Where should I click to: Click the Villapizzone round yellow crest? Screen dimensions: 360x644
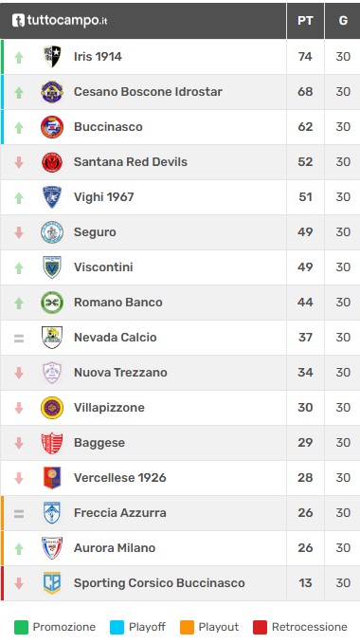tap(52, 408)
